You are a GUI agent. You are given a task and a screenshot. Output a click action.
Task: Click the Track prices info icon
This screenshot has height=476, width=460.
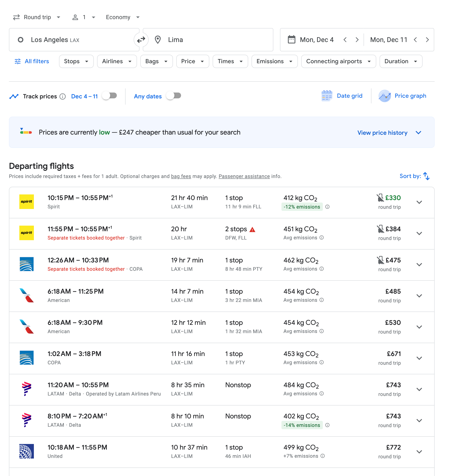(x=63, y=97)
